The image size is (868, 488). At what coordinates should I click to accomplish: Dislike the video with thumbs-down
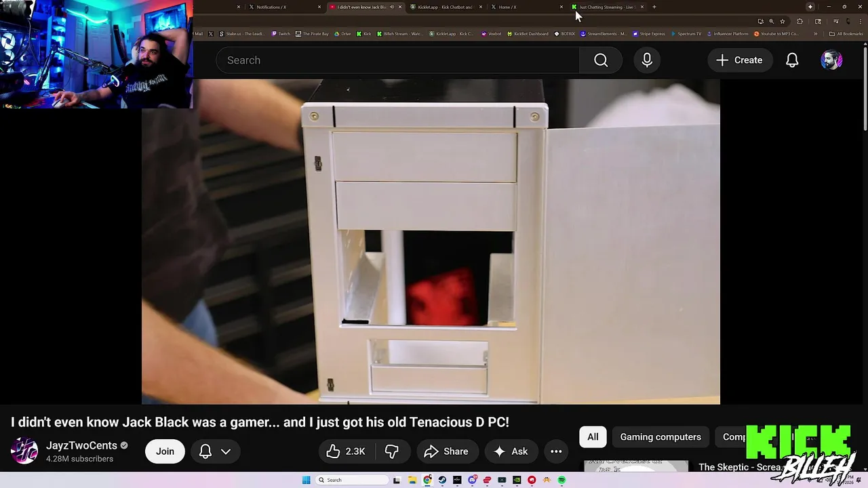[391, 451]
